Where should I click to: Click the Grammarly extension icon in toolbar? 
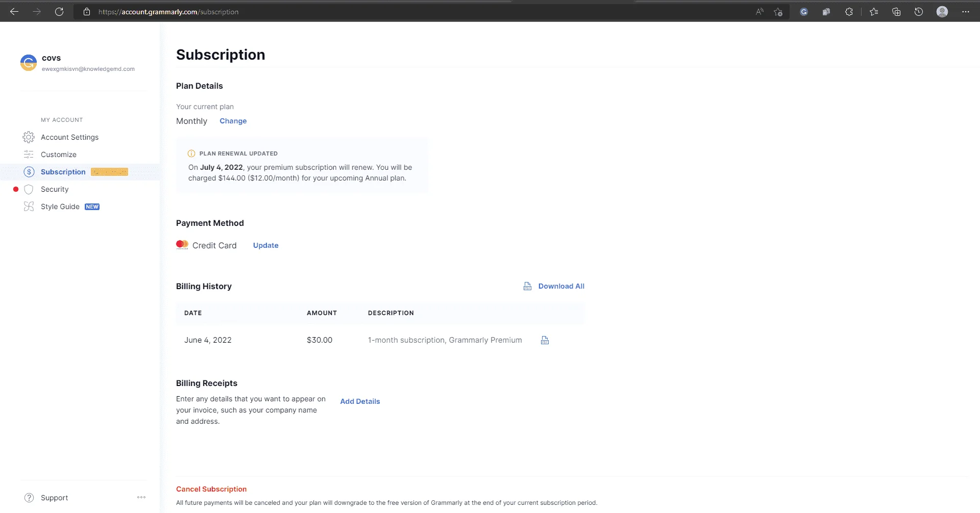click(804, 12)
